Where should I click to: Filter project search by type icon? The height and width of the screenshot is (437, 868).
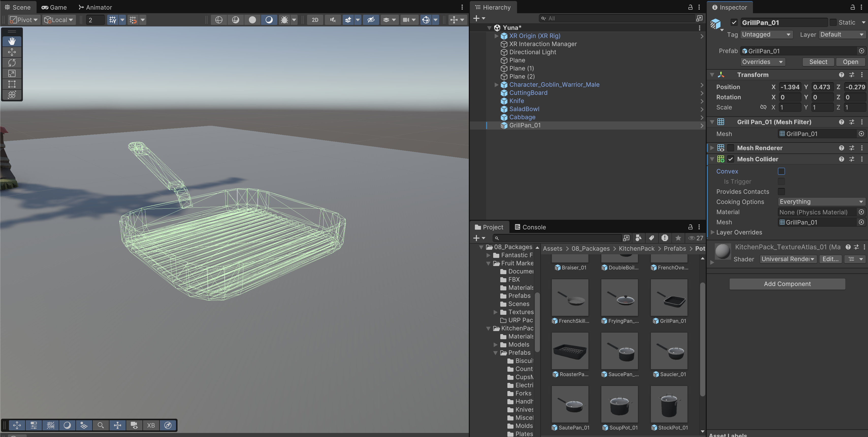(638, 238)
